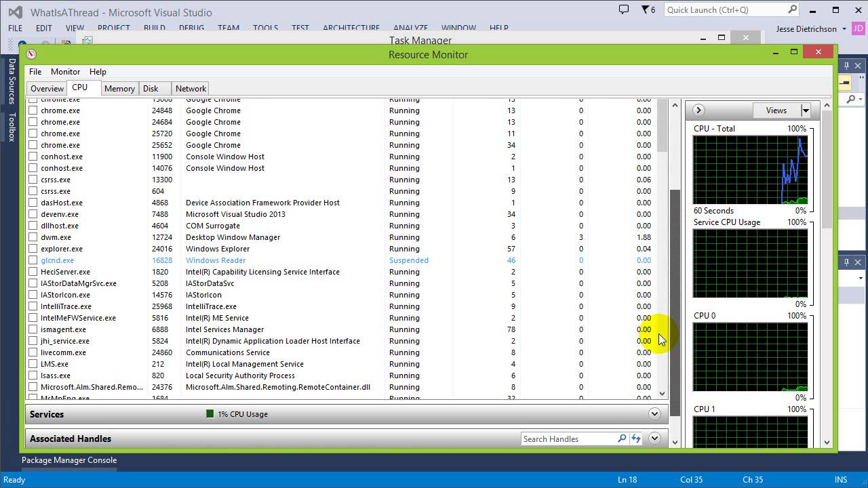This screenshot has width=868, height=488.
Task: Tick the livecomm.exe checkbox
Action: point(33,352)
